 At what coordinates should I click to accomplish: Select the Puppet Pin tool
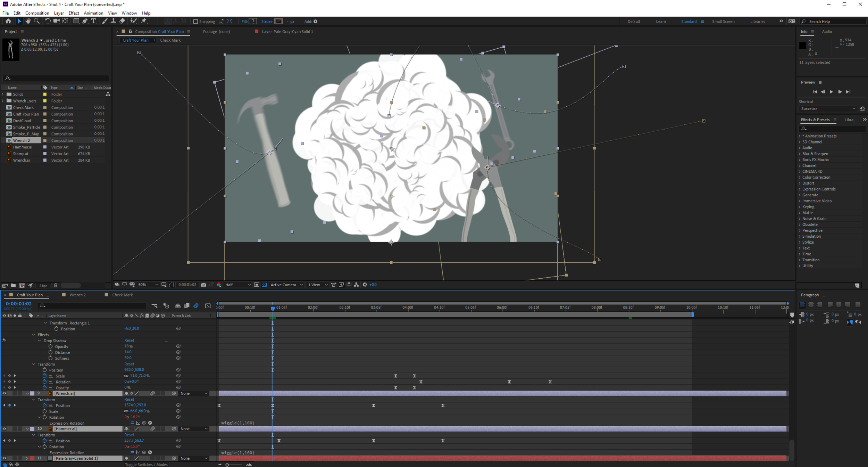(x=144, y=21)
